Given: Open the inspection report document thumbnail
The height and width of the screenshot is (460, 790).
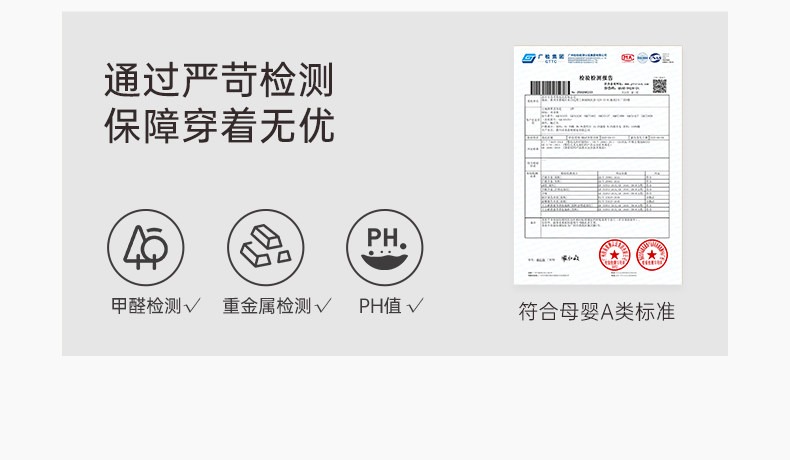Looking at the screenshot, I should coord(598,165).
